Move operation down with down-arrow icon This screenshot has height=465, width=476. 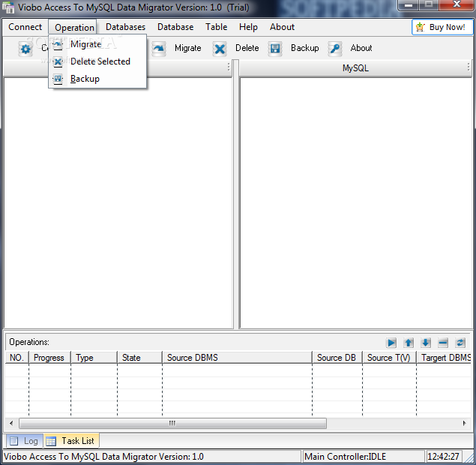426,343
